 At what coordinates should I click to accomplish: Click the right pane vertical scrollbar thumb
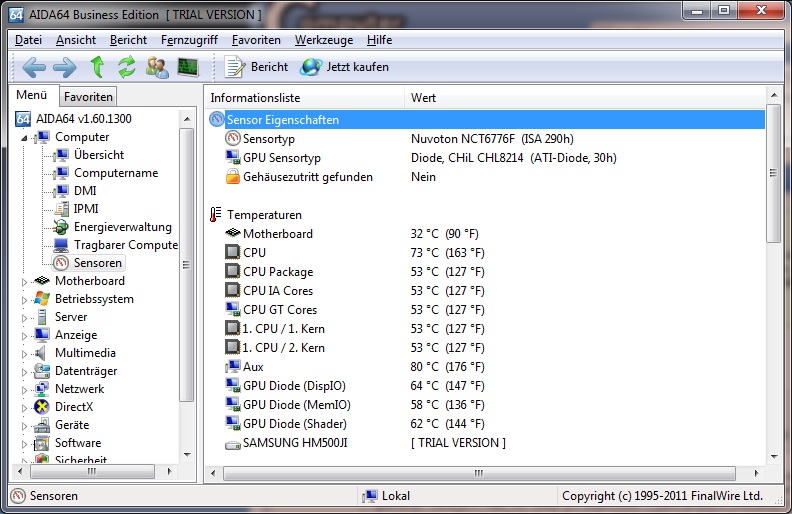[773, 173]
